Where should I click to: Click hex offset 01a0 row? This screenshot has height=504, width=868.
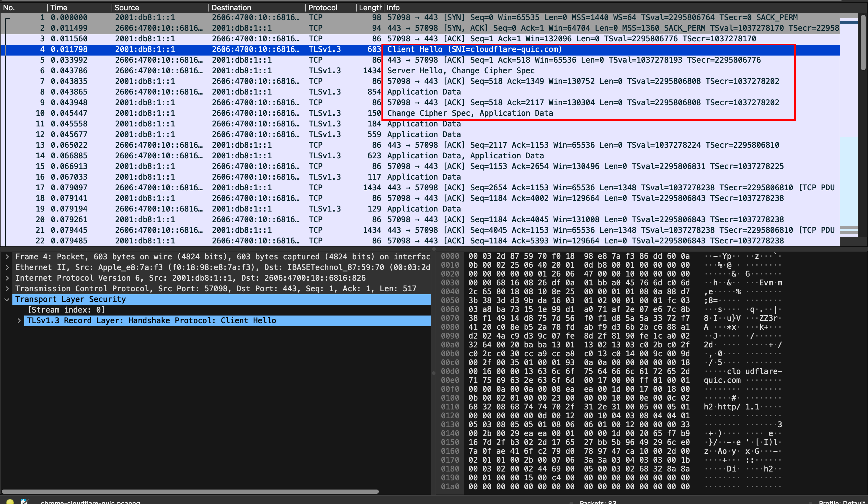(x=450, y=486)
